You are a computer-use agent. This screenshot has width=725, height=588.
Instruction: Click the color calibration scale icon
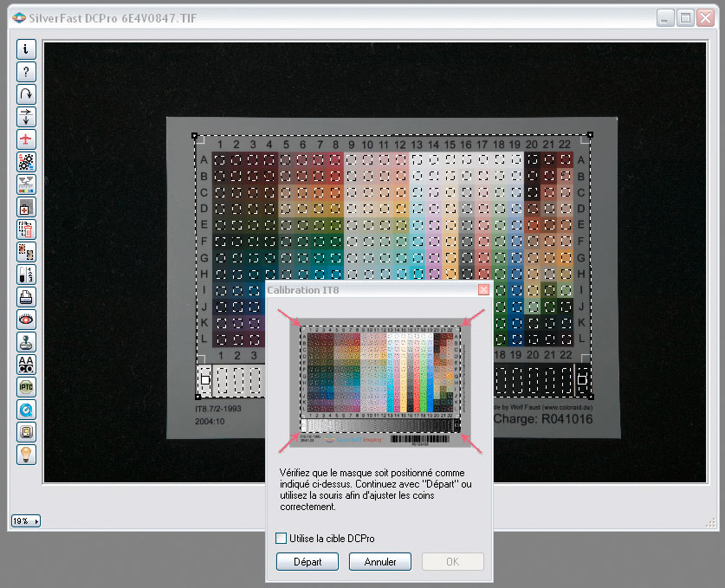click(26, 184)
